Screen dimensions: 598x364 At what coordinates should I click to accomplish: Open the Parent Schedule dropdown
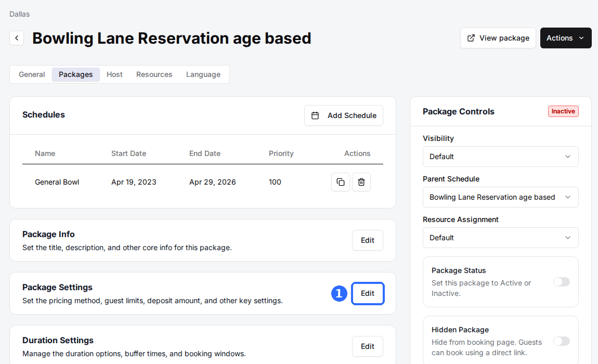[x=500, y=197]
